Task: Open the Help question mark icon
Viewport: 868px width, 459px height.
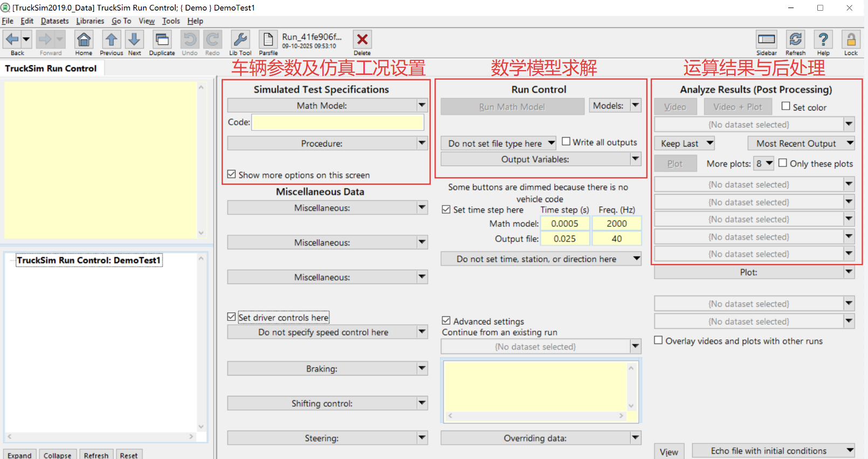Action: pos(823,39)
